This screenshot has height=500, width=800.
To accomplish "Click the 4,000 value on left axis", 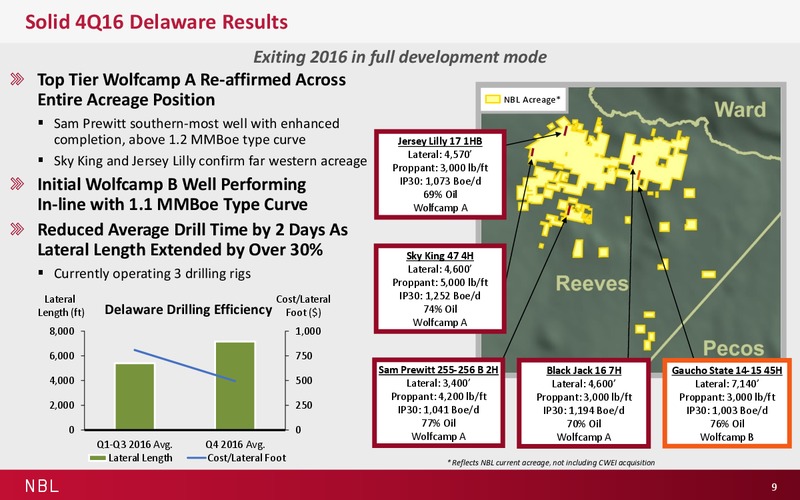I will click(x=62, y=380).
